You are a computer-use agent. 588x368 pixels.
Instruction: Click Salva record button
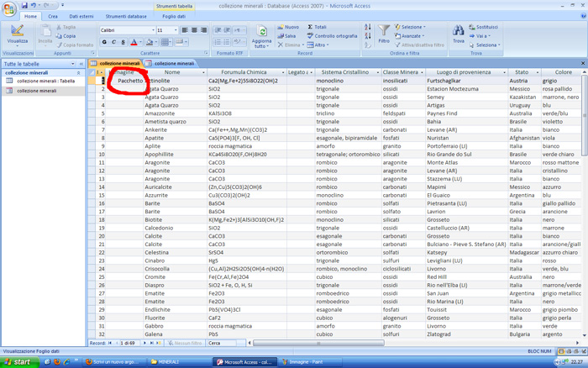[x=286, y=36]
